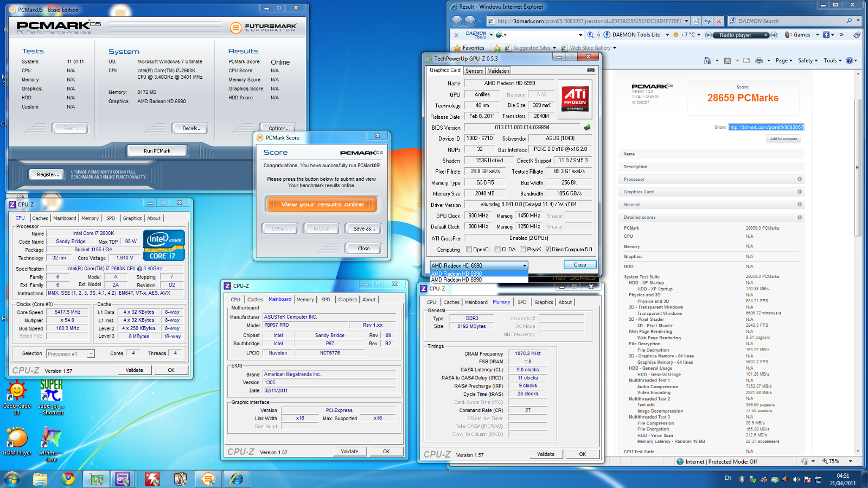Open the IE Home page icon
This screenshot has height=488, width=868.
(707, 60)
